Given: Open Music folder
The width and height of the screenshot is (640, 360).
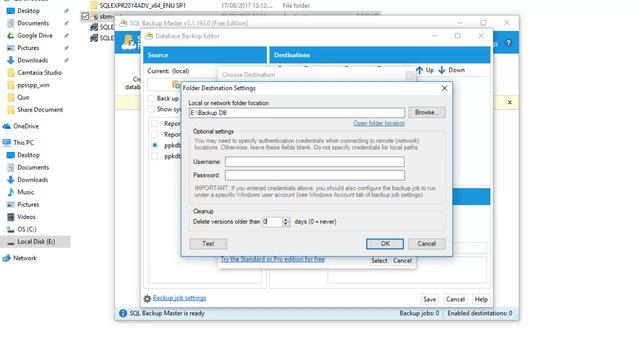Looking at the screenshot, I should (25, 192).
